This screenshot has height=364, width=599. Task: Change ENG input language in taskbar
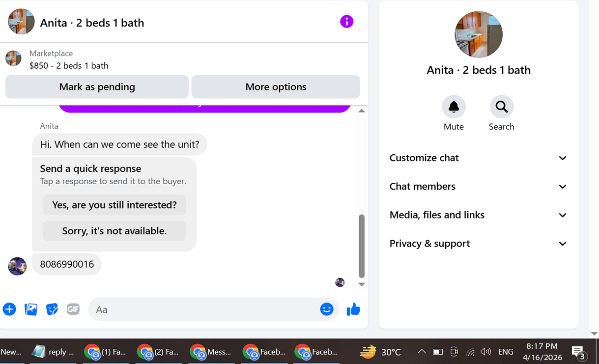[x=506, y=352]
